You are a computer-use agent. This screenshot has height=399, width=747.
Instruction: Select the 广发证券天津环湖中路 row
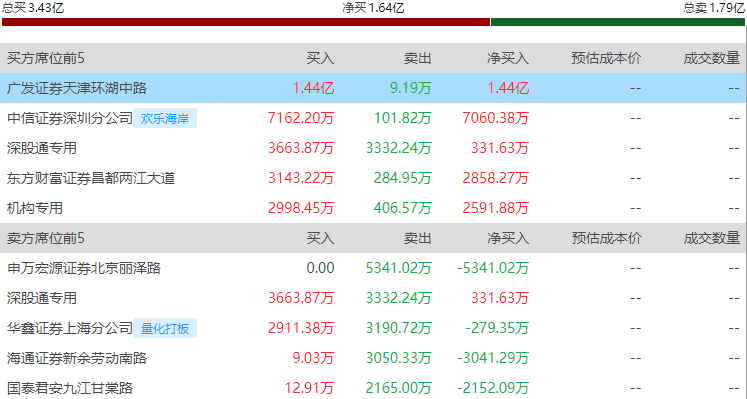(374, 88)
